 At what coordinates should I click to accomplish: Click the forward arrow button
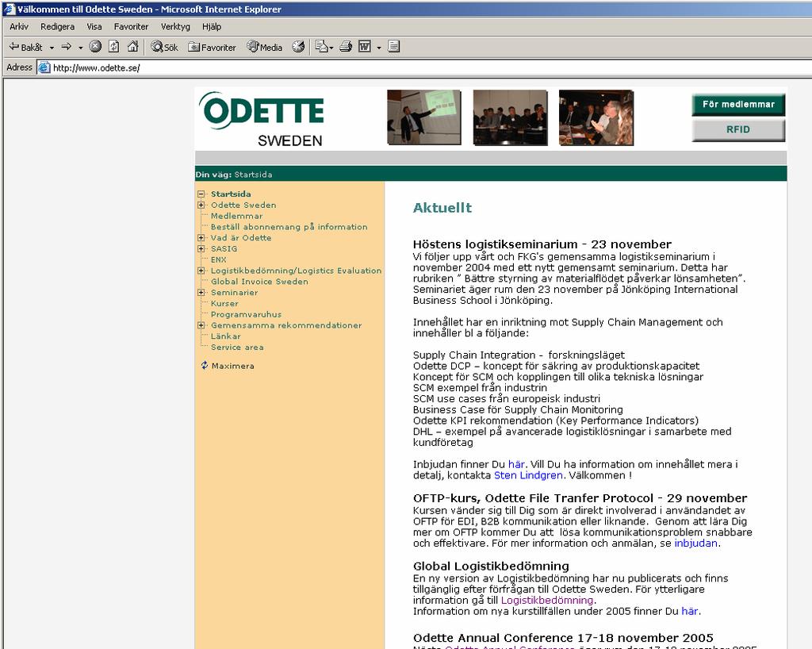(67, 47)
